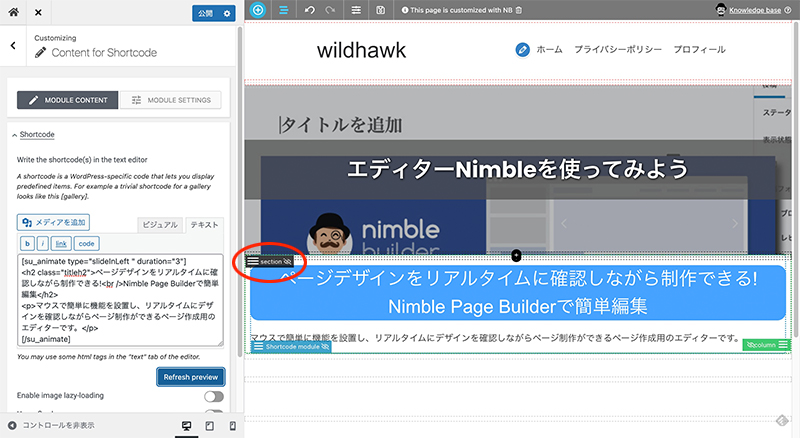This screenshot has width=800, height=438.
Task: Click the メディアを追加 button
Action: tap(54, 222)
